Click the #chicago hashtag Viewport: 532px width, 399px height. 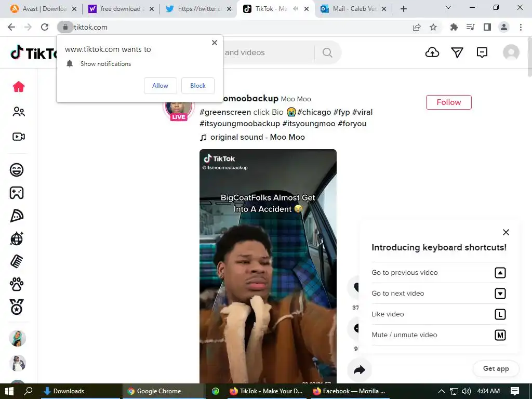pyautogui.click(x=314, y=112)
